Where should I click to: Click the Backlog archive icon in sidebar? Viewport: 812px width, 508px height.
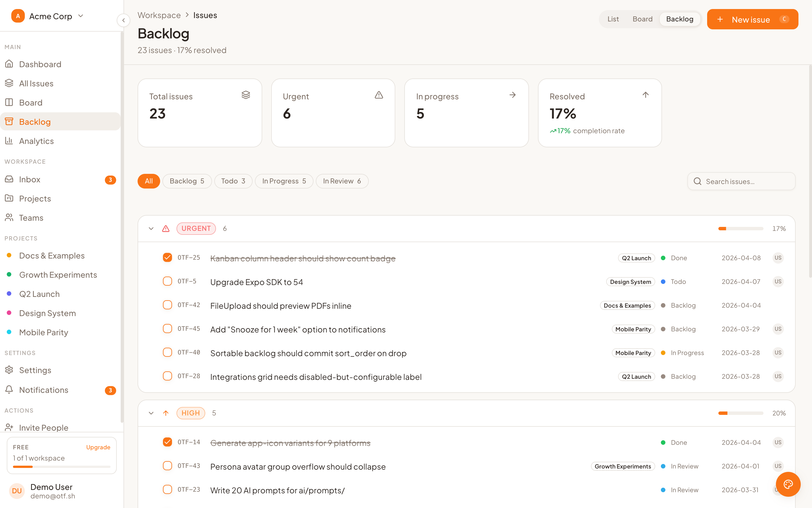9,121
